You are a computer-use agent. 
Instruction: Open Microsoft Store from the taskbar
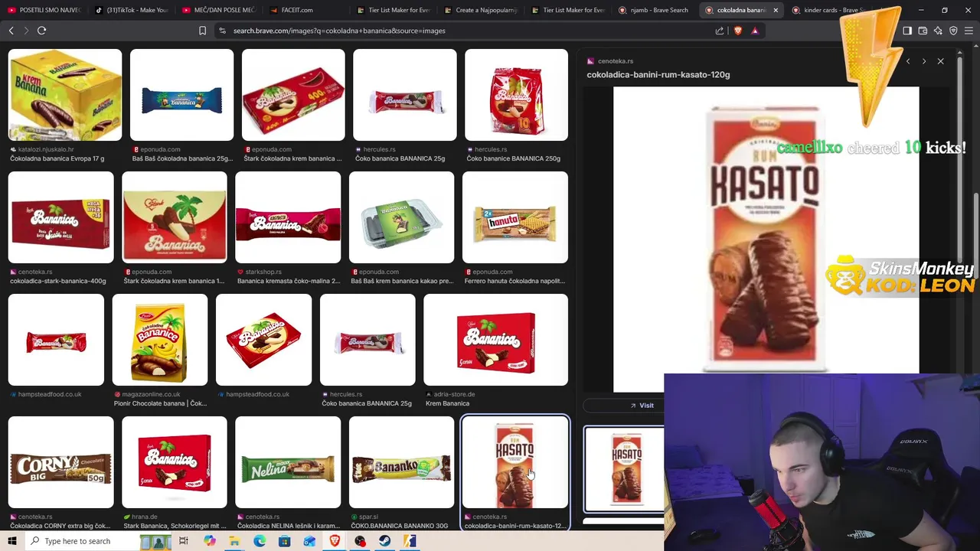point(285,541)
